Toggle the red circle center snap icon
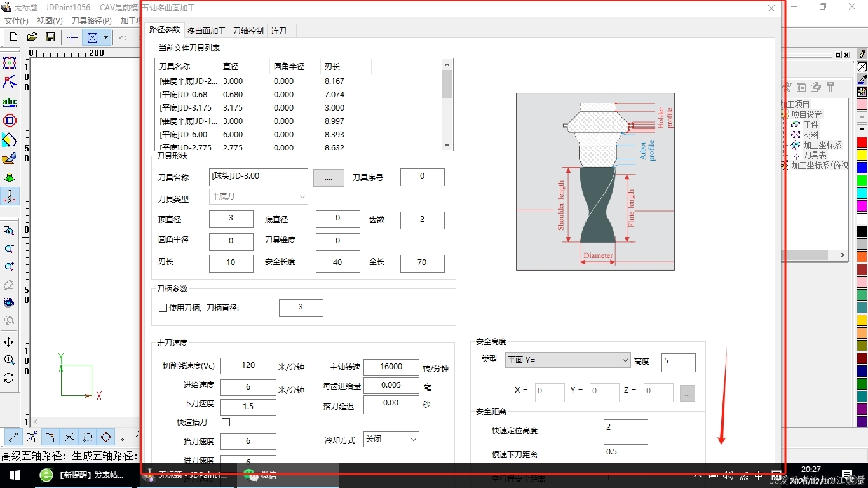 click(106, 437)
